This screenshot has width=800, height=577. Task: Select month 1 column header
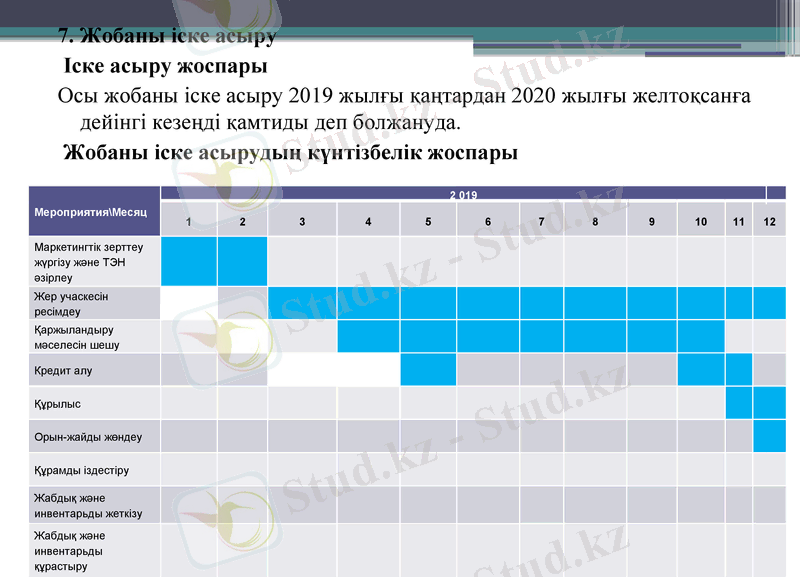point(189,221)
